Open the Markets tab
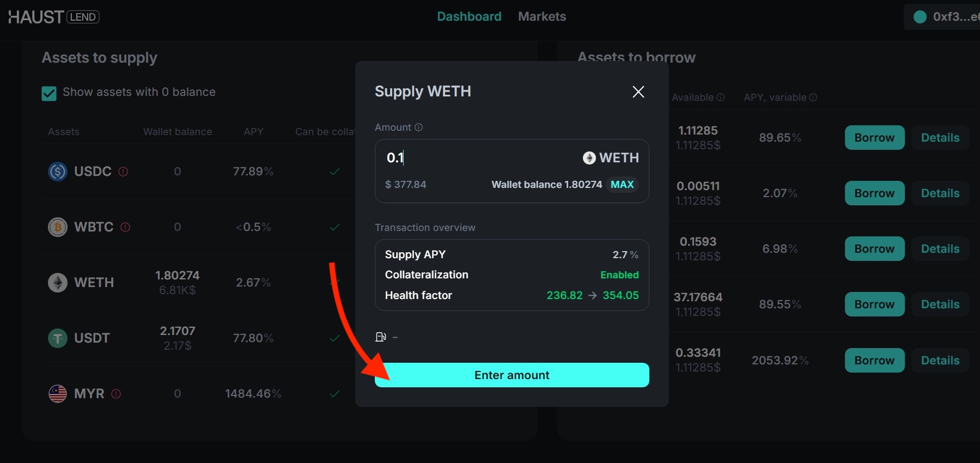 tap(542, 17)
